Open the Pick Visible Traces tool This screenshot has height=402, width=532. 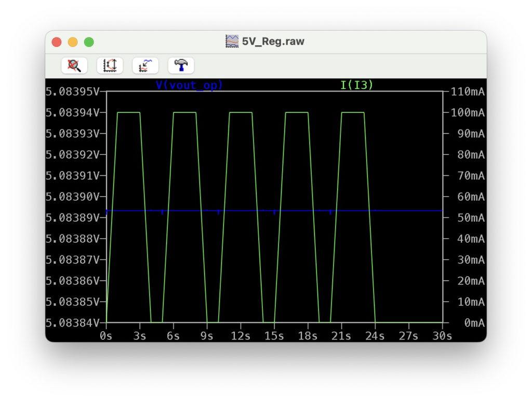[x=145, y=66]
